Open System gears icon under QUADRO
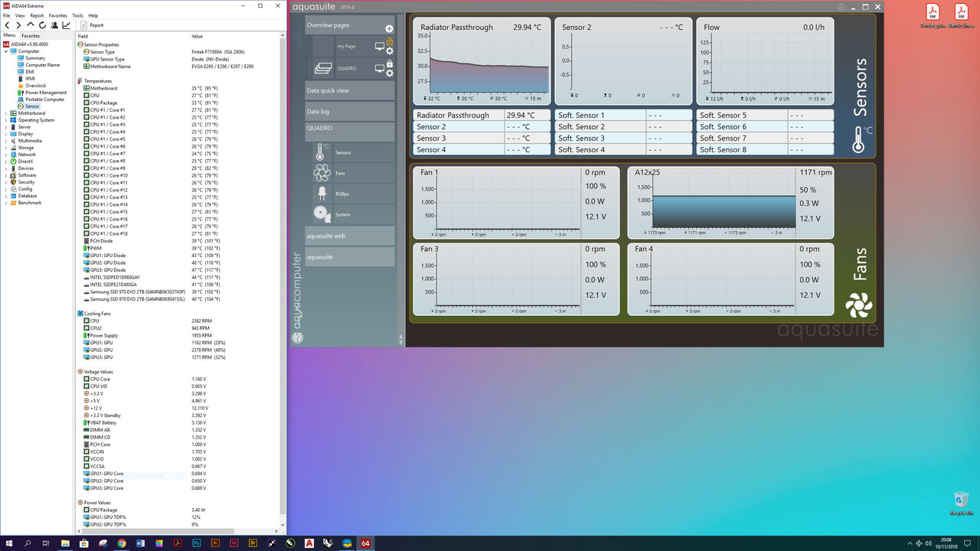Screen dimensions: 980x551 pyautogui.click(x=322, y=214)
